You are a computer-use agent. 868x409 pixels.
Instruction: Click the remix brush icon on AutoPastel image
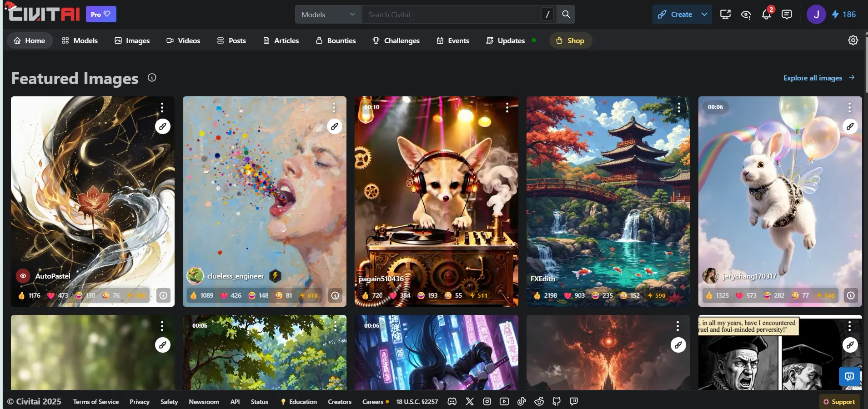(163, 126)
